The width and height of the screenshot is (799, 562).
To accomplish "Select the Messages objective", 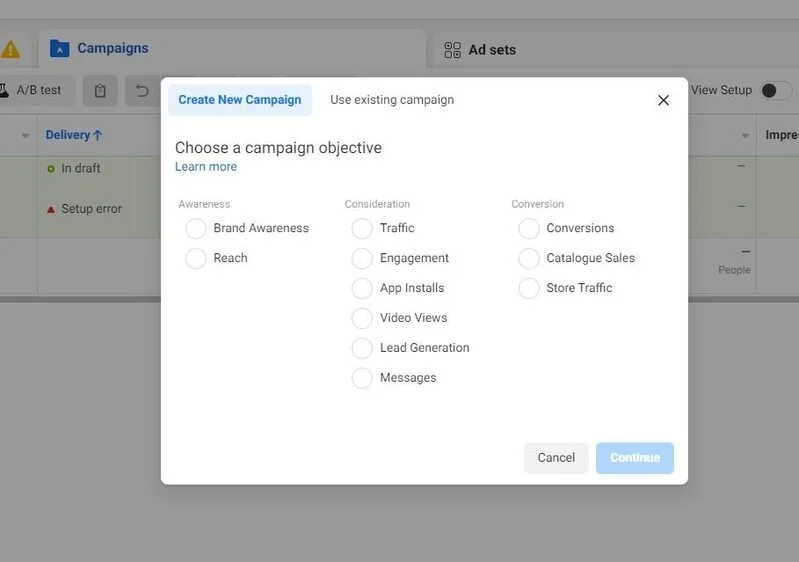I will pos(362,378).
